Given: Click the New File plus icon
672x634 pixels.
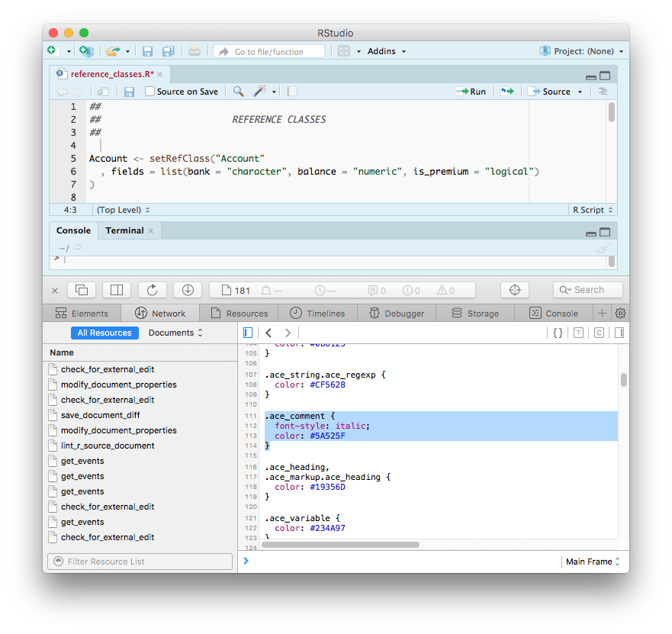Looking at the screenshot, I should [52, 51].
